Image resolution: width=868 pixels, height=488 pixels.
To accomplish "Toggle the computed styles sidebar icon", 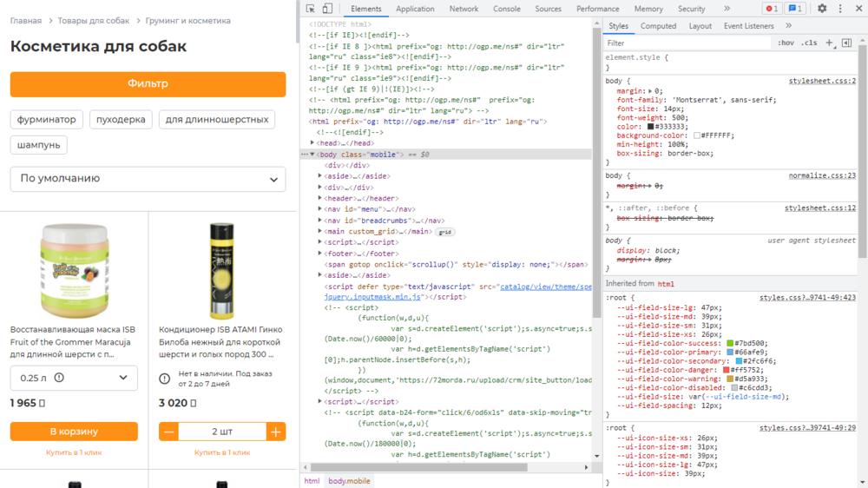I will coord(846,43).
